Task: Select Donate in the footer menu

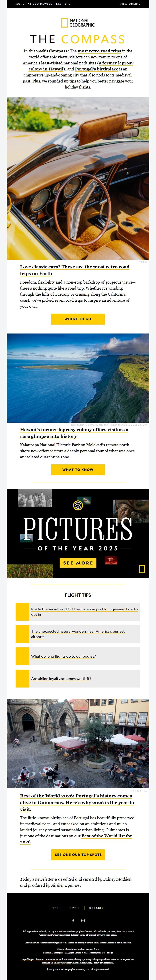Action: [74, 908]
